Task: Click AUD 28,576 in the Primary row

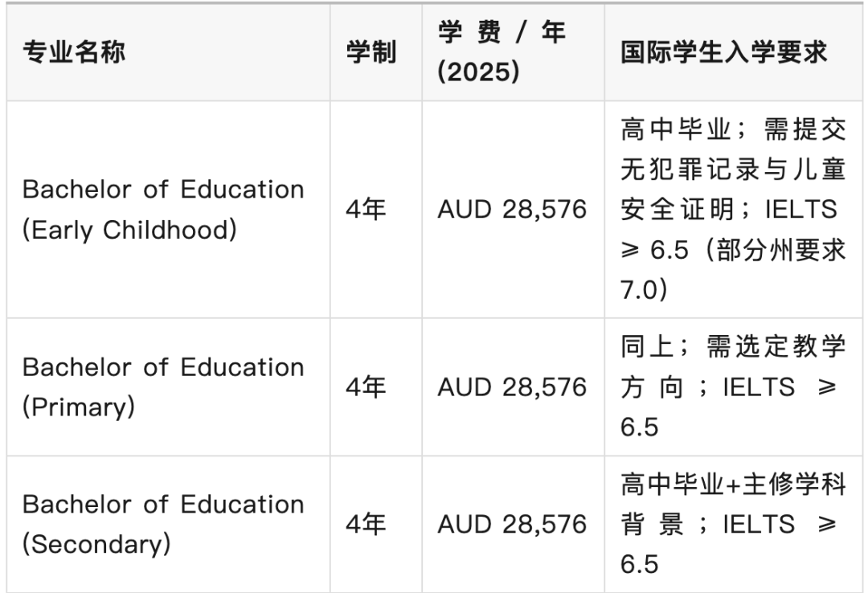Action: tap(512, 387)
